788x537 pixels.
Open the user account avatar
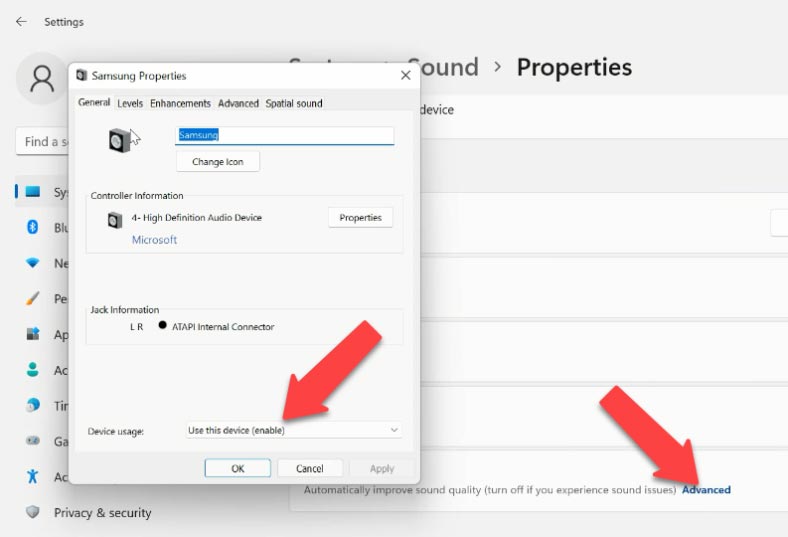pyautogui.click(x=42, y=79)
